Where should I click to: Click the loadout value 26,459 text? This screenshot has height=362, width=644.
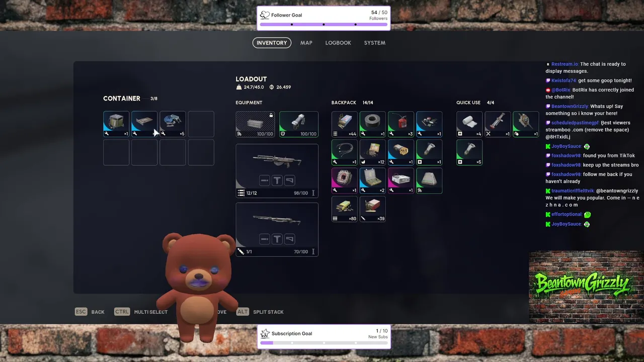(280, 87)
